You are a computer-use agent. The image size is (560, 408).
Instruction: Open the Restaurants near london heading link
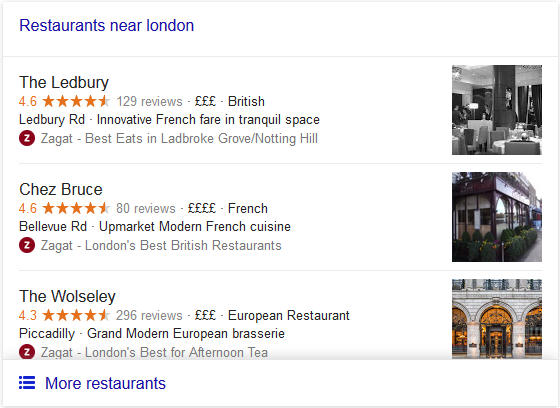(x=106, y=25)
